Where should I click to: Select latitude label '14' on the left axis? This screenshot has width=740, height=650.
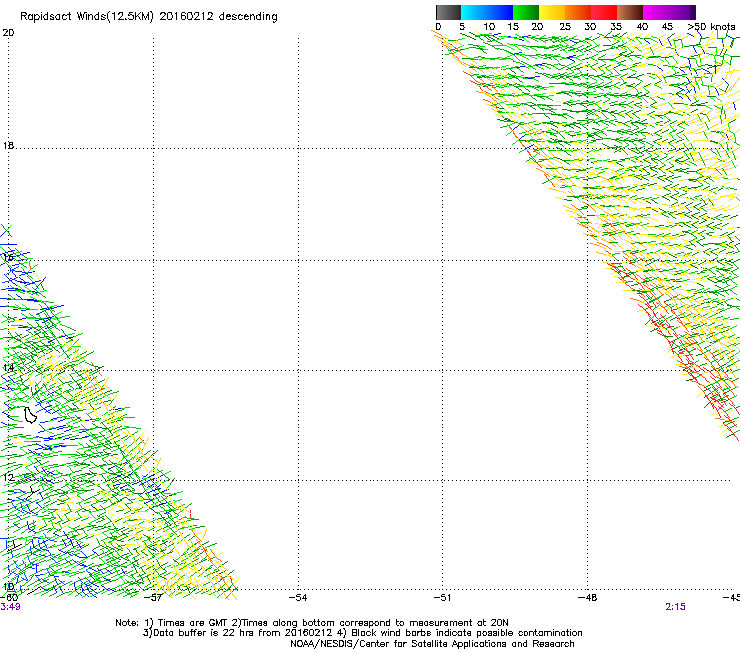tap(8, 368)
